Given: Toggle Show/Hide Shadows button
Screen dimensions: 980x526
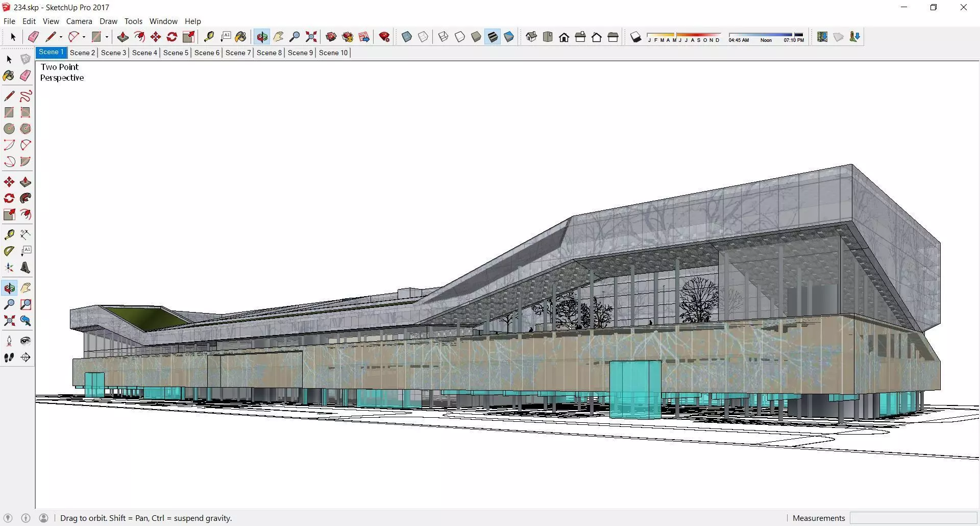Looking at the screenshot, I should pos(635,37).
